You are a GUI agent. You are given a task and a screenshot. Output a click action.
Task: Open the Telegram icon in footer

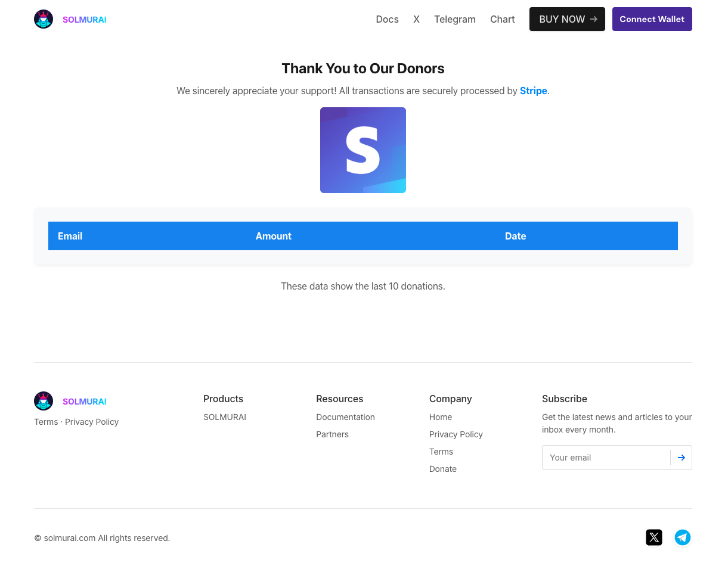pos(682,537)
